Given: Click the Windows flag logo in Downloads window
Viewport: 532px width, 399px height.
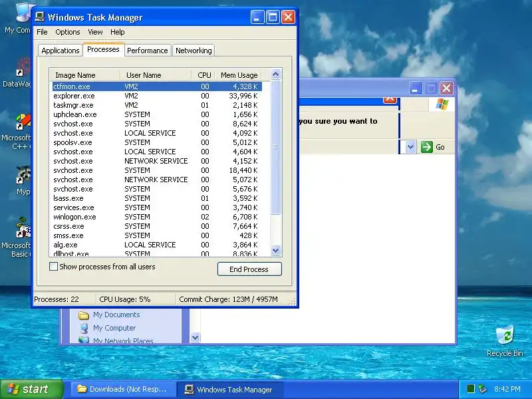Looking at the screenshot, I should pos(442,104).
